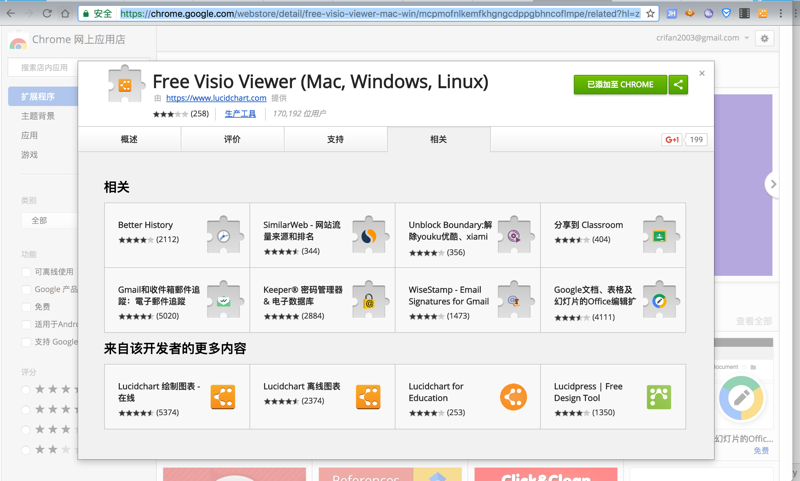The image size is (800, 481).
Task: Open Lucidchart for Education round icon
Action: pos(513,397)
